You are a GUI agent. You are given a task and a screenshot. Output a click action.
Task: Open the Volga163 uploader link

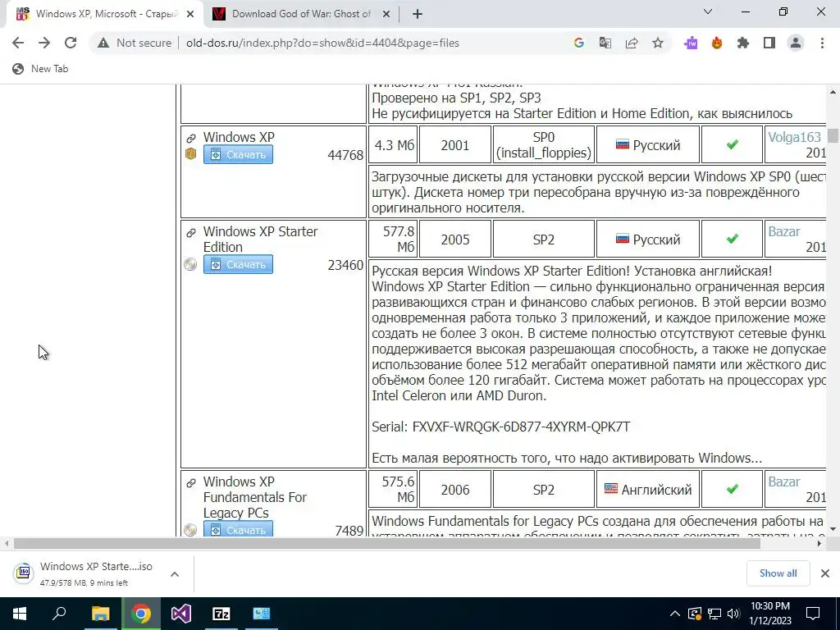pyautogui.click(x=794, y=137)
